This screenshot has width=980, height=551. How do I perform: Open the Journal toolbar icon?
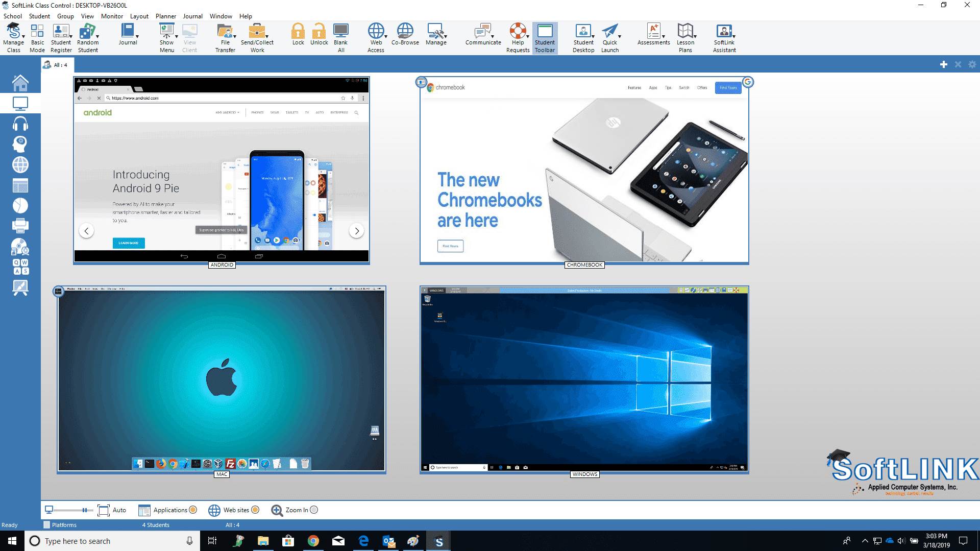(x=128, y=35)
